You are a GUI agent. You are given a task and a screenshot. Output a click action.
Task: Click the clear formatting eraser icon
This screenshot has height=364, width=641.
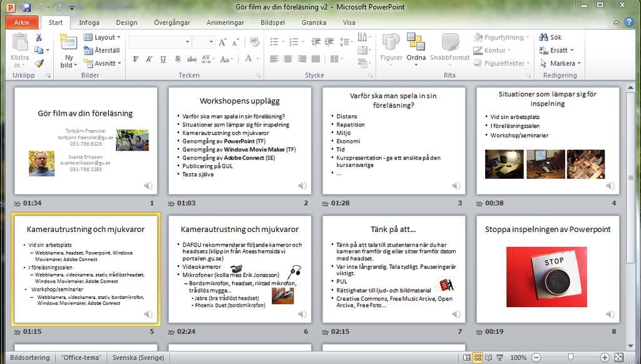254,42
